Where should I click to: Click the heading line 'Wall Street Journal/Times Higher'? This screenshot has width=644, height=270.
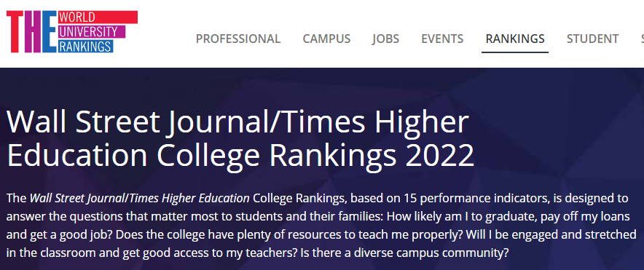click(x=237, y=122)
